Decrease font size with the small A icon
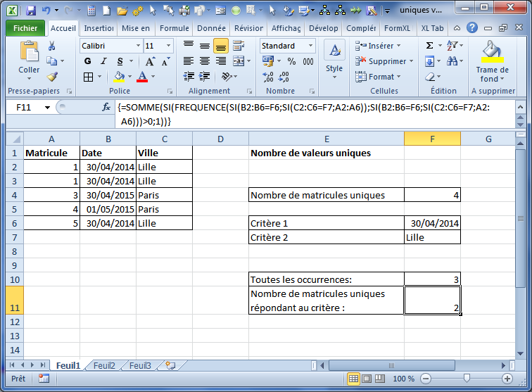 165,61
